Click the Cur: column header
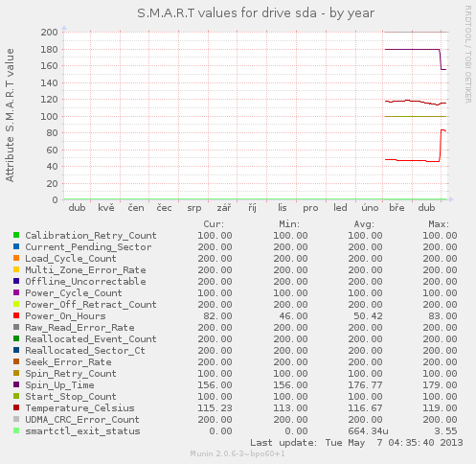 point(214,224)
